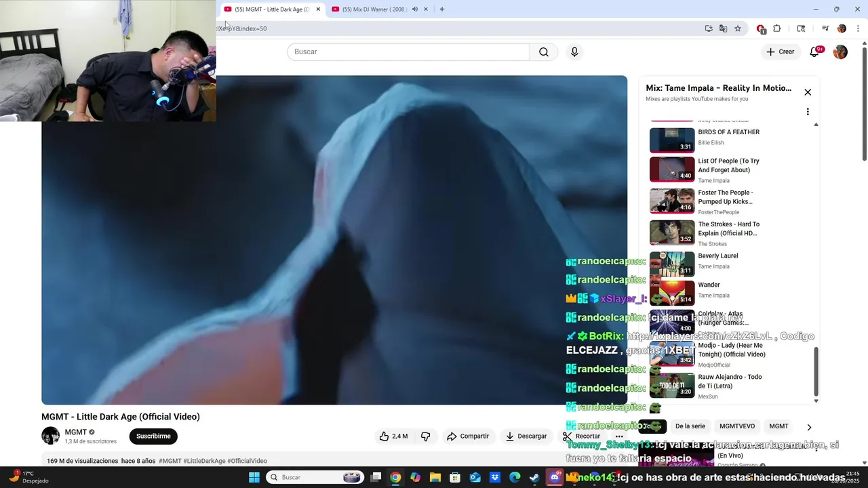Close the Mix playlist panel

click(x=808, y=92)
